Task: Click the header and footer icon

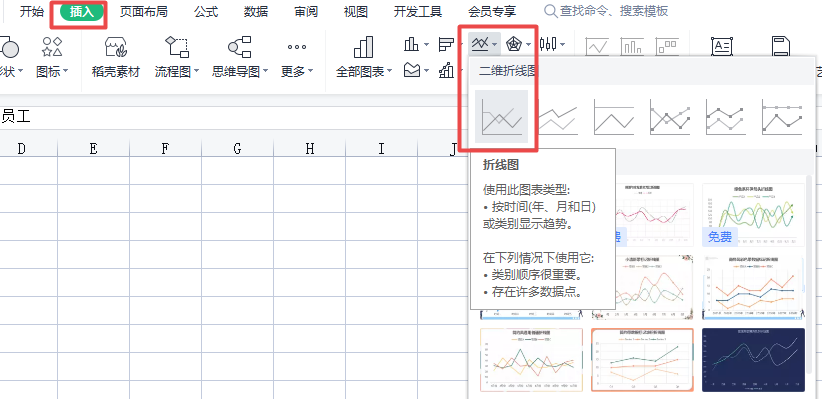Action: [x=781, y=47]
